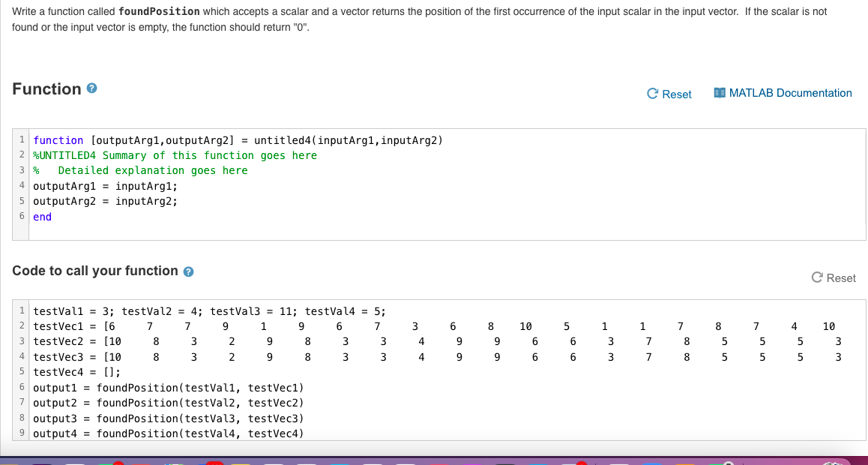Click the output4 foundPosition call line
Image resolution: width=868 pixels, height=465 pixels.
168,433
